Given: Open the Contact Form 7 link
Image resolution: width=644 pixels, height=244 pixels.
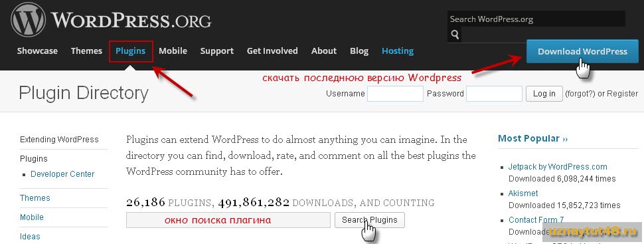Looking at the screenshot, I should point(536,219).
